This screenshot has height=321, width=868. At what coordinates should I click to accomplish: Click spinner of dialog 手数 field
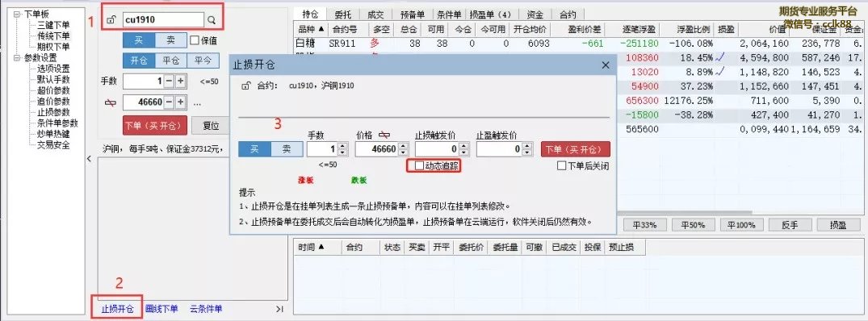click(342, 149)
